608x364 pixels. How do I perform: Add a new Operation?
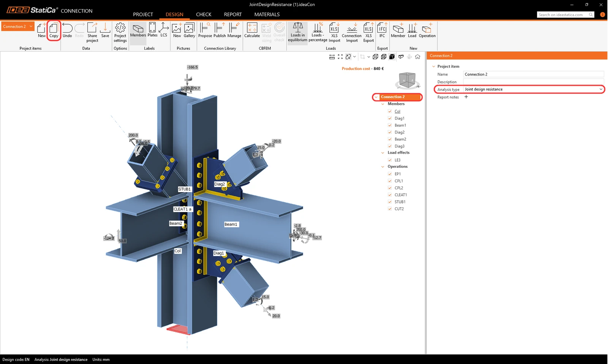pyautogui.click(x=427, y=30)
